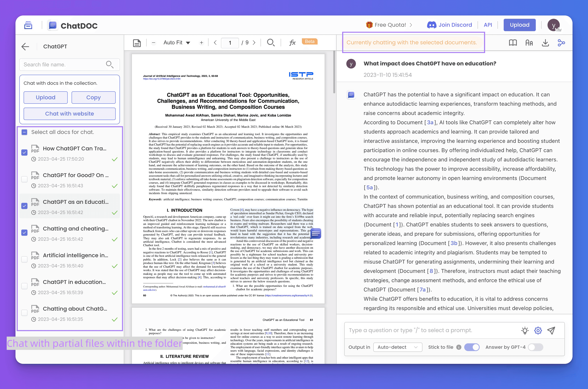The height and width of the screenshot is (389, 588).
Task: Check the 'ChatGPT for Good?' document
Action: pos(24,179)
